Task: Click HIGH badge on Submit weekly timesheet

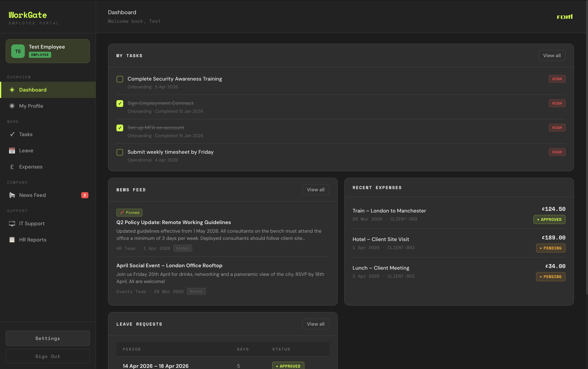Action: pyautogui.click(x=557, y=152)
